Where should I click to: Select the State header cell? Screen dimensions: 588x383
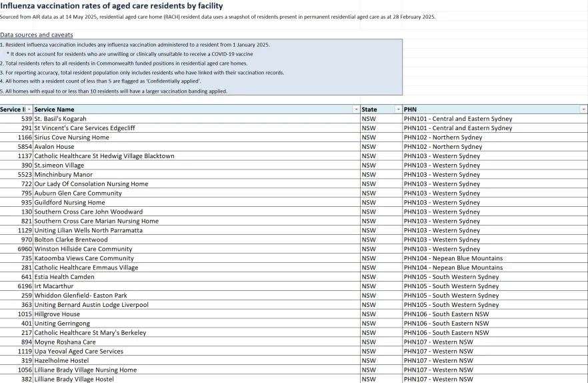point(381,109)
